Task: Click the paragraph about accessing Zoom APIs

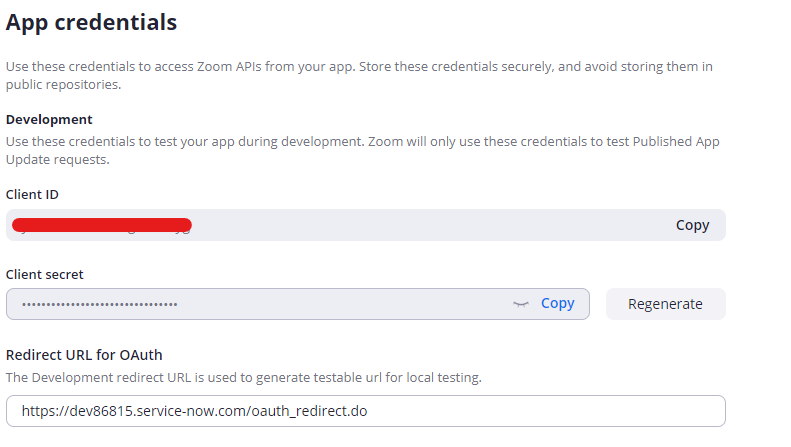Action: click(x=359, y=75)
